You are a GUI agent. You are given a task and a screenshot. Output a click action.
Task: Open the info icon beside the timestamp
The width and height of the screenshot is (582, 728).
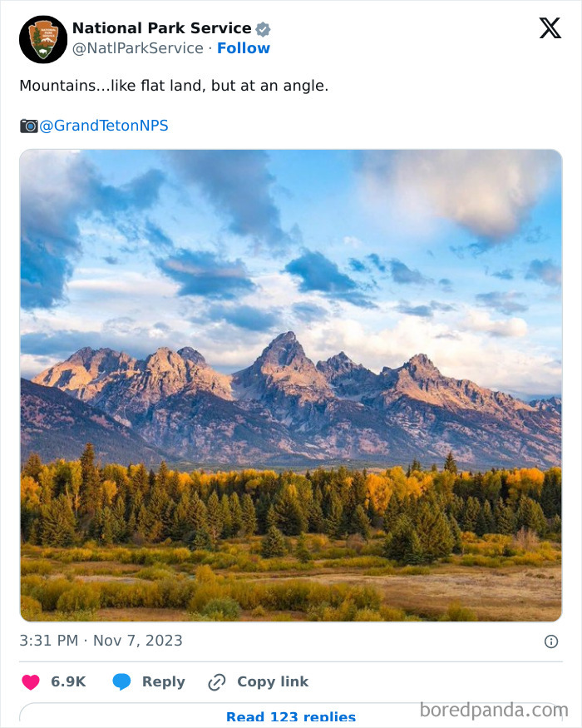pos(551,641)
